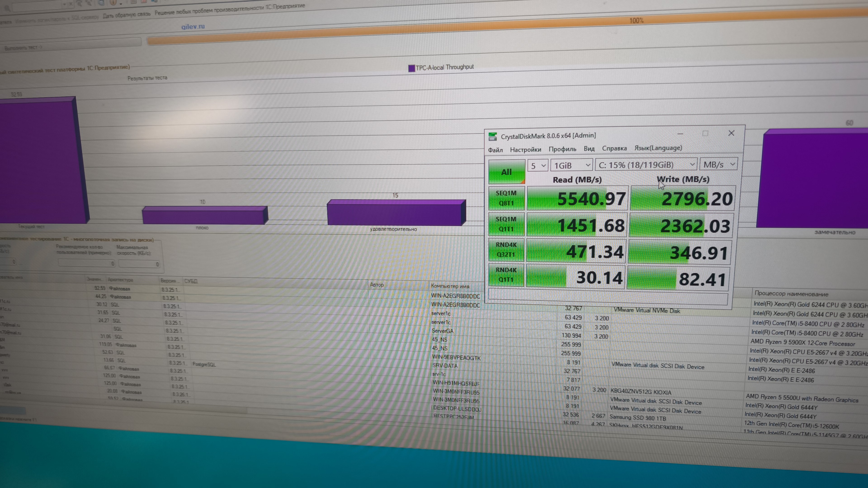The height and width of the screenshot is (488, 868).
Task: Select the удовлетворительно bar in the chart
Action: [x=397, y=213]
